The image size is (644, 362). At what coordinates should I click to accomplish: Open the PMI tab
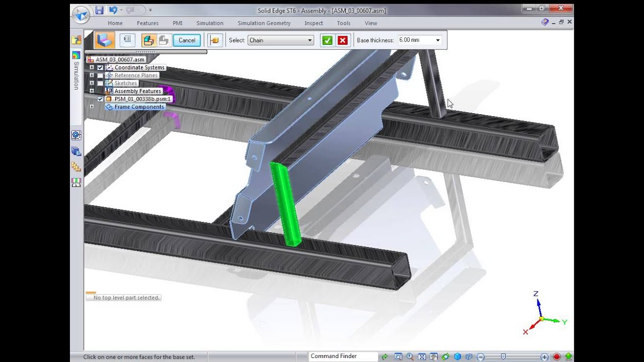tap(178, 23)
